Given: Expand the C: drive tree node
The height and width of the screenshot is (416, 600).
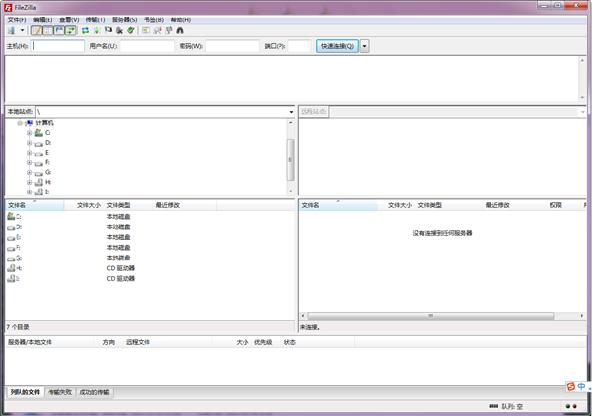Looking at the screenshot, I should [x=29, y=133].
